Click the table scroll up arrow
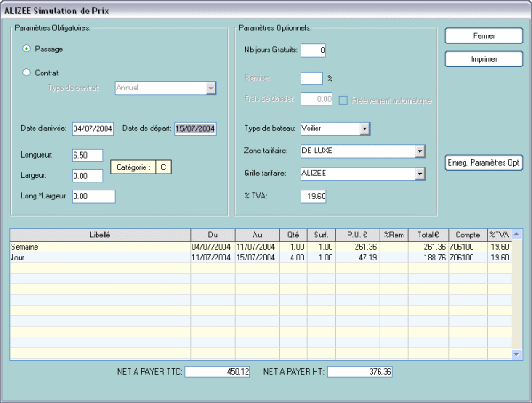 [516, 234]
